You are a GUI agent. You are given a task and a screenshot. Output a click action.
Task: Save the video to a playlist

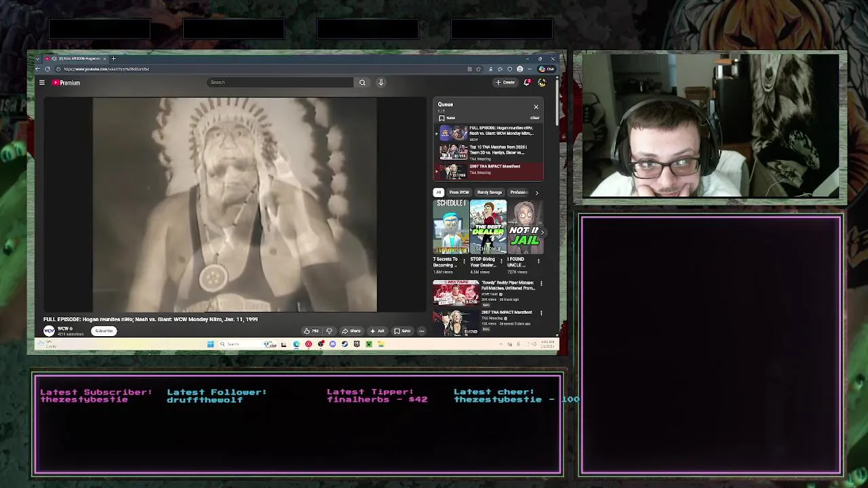(402, 331)
